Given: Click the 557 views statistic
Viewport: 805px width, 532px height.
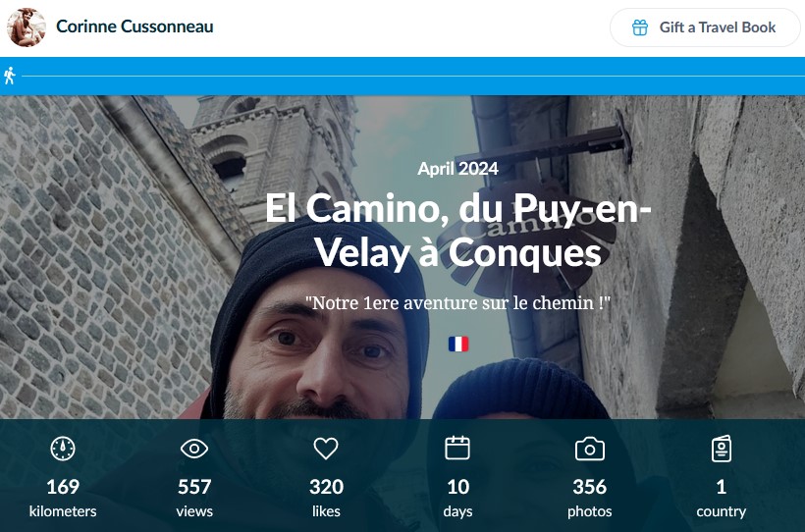Looking at the screenshot, I should (194, 498).
